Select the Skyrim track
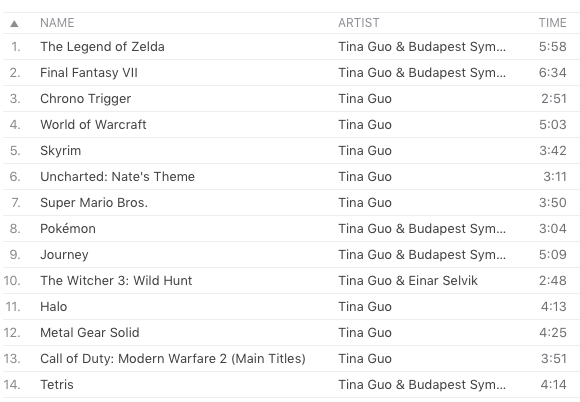The height and width of the screenshot is (402, 580). pos(291,151)
